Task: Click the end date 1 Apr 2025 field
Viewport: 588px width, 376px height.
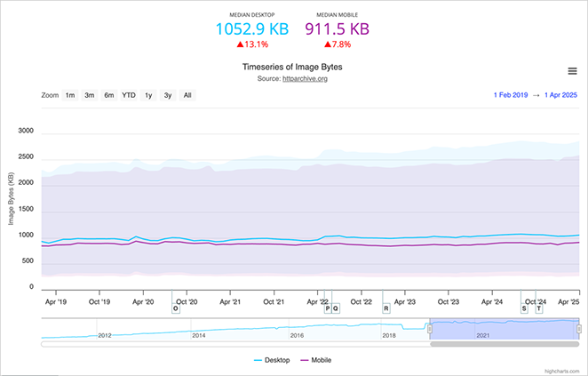Action: click(x=561, y=95)
